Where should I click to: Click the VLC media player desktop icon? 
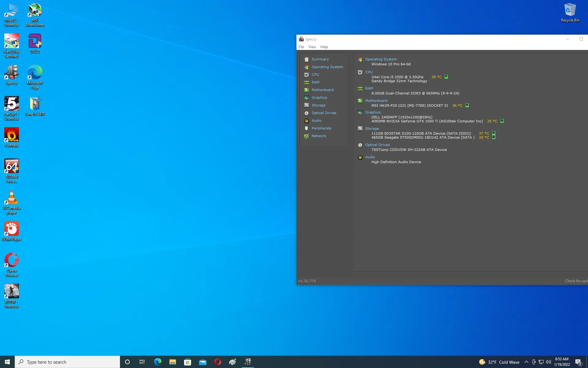11,202
